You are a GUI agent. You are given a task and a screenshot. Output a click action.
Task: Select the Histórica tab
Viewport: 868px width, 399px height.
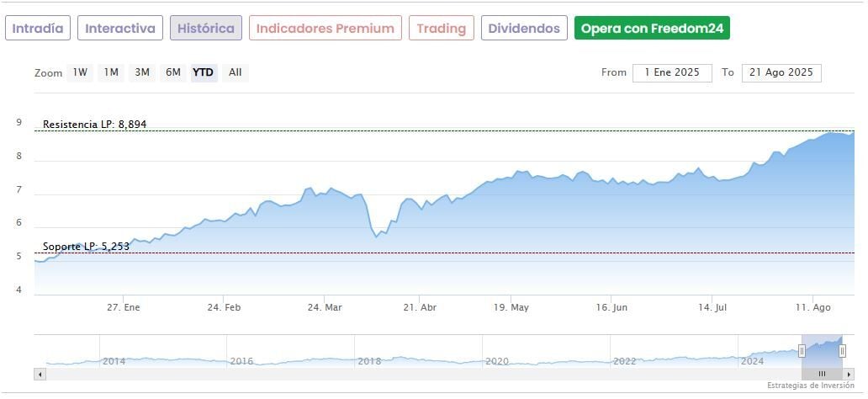(x=206, y=28)
